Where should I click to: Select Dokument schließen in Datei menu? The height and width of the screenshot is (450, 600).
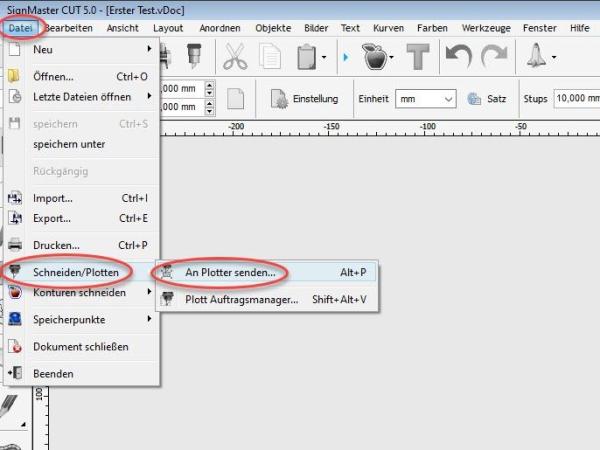pyautogui.click(x=80, y=346)
